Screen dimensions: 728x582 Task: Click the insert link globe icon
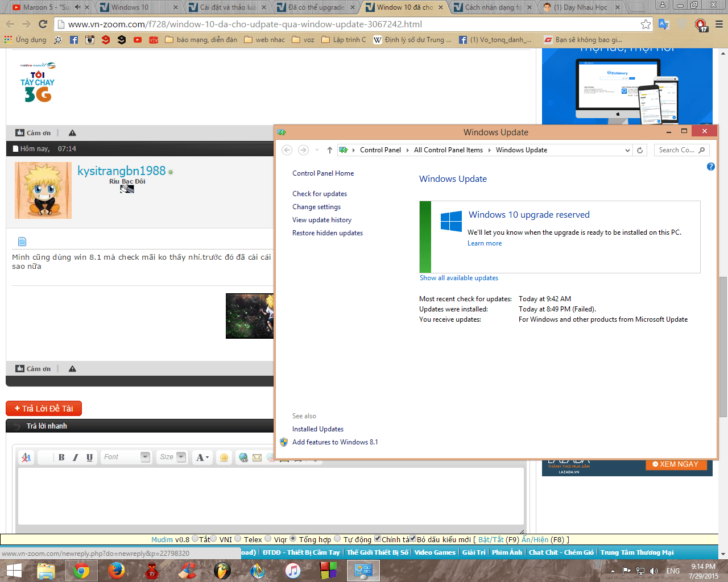tap(243, 457)
